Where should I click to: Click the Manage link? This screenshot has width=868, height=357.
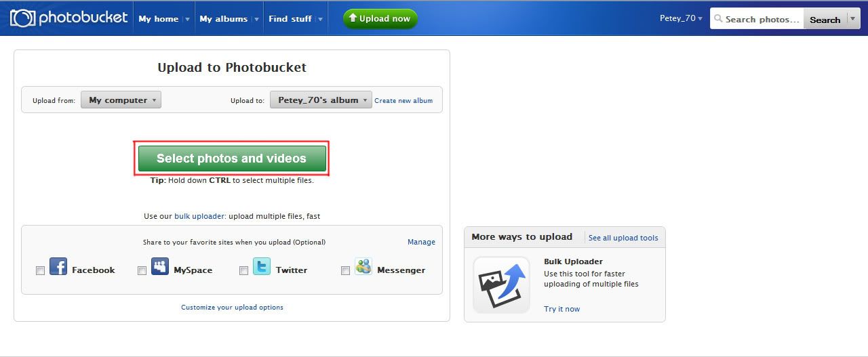point(421,242)
